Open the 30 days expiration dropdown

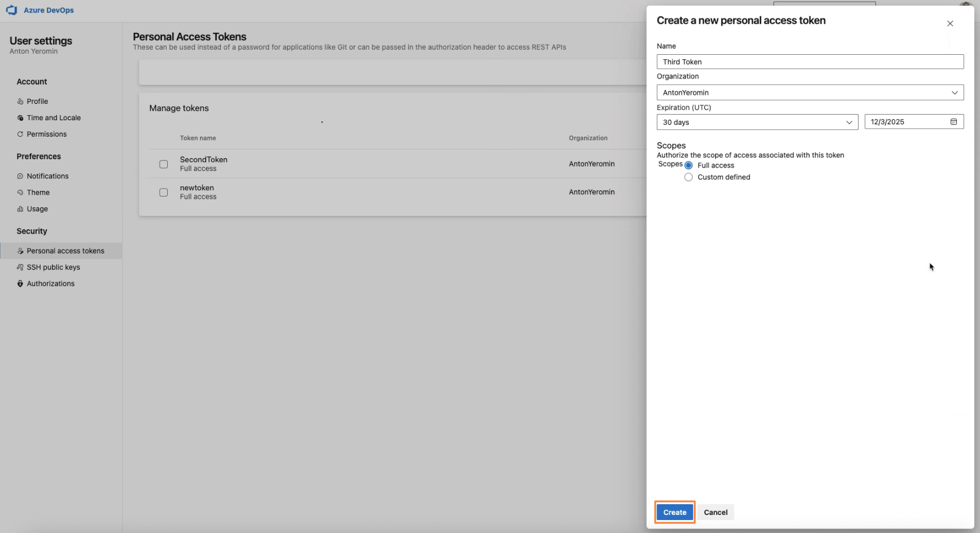(757, 123)
